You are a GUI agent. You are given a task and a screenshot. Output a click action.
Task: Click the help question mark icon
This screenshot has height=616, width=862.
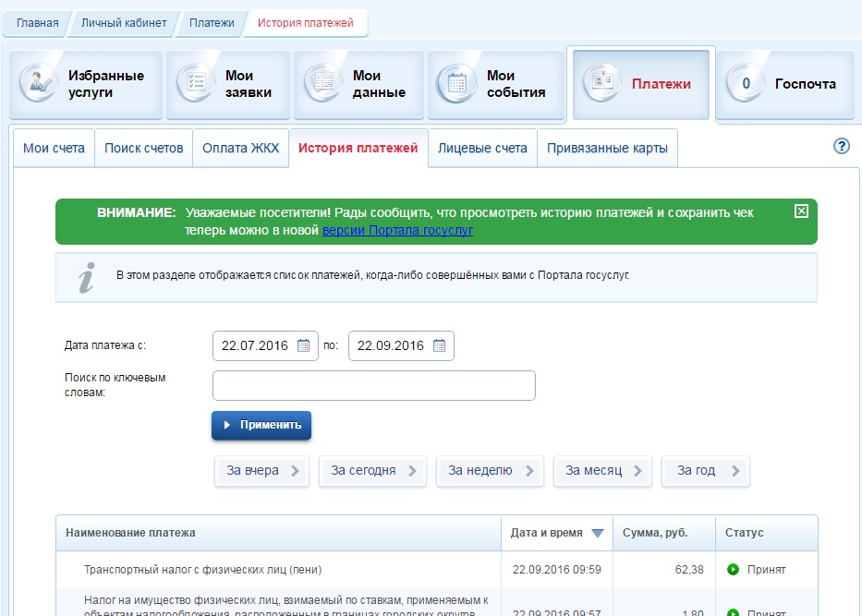[x=841, y=146]
